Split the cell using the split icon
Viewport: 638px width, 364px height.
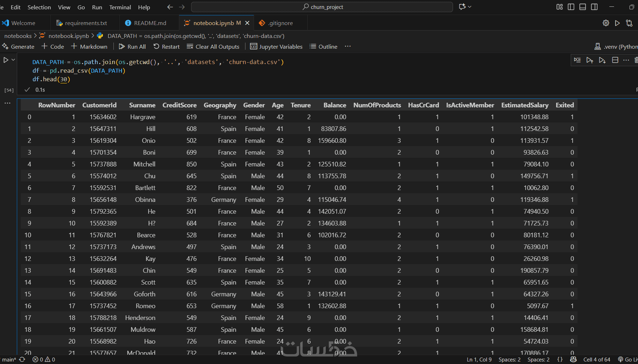[615, 60]
